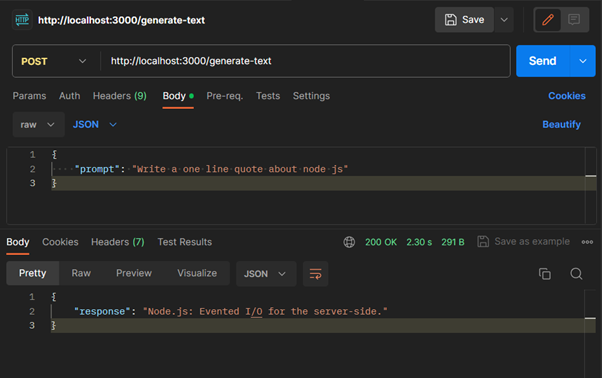This screenshot has width=602, height=378.
Task: Click the Save as example button
Action: (x=524, y=241)
